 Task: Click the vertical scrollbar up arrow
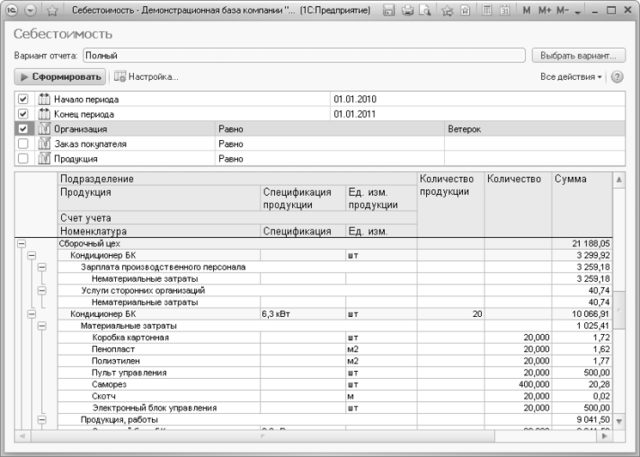619,180
